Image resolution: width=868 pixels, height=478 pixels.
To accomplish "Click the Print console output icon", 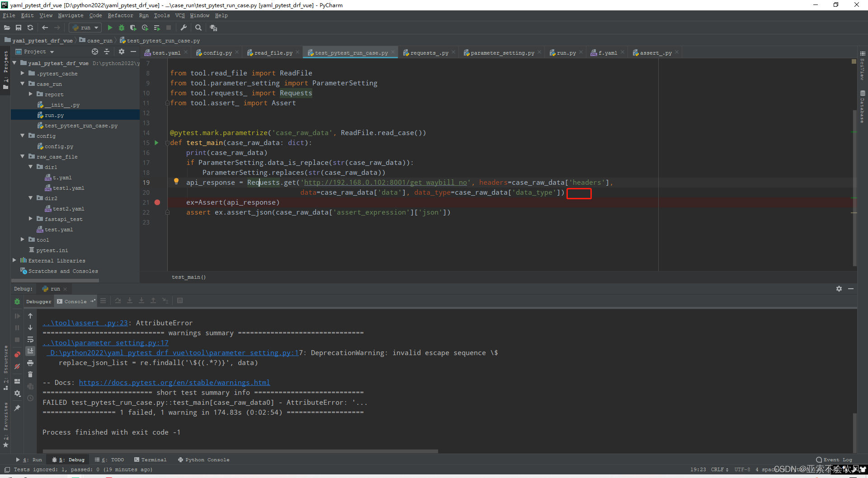I will coord(30,363).
